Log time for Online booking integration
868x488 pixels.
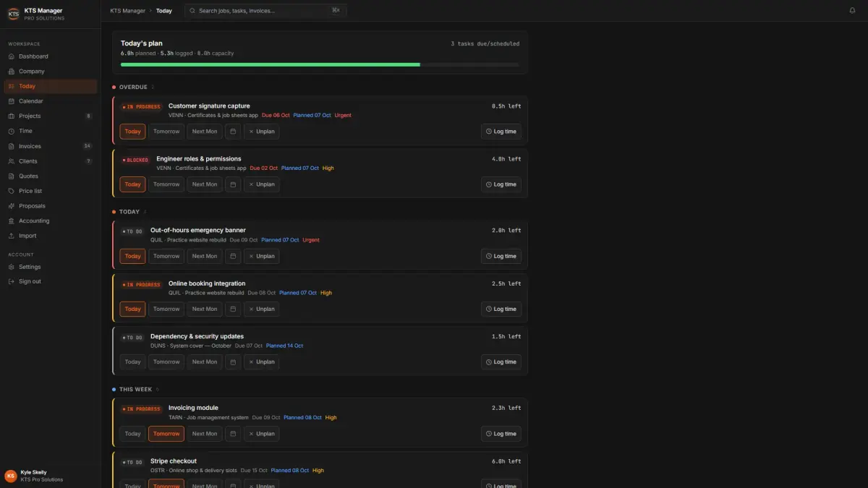(x=501, y=309)
